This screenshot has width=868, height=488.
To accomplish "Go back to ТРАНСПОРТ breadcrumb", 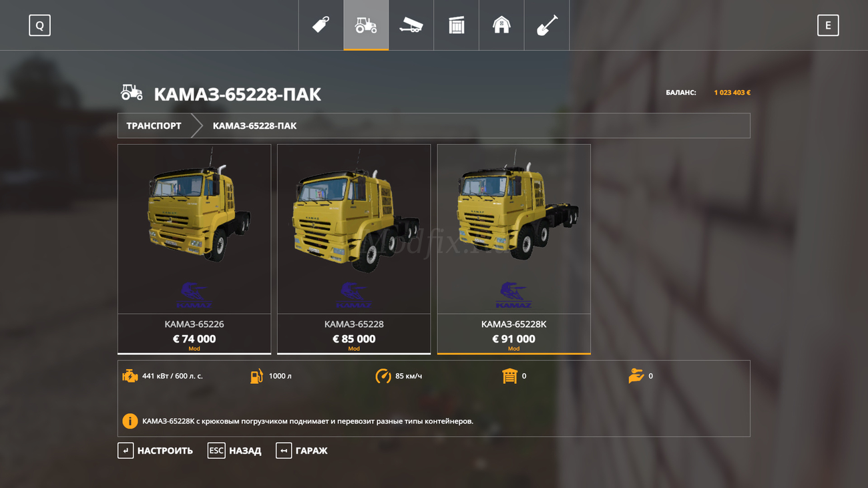I will 154,126.
